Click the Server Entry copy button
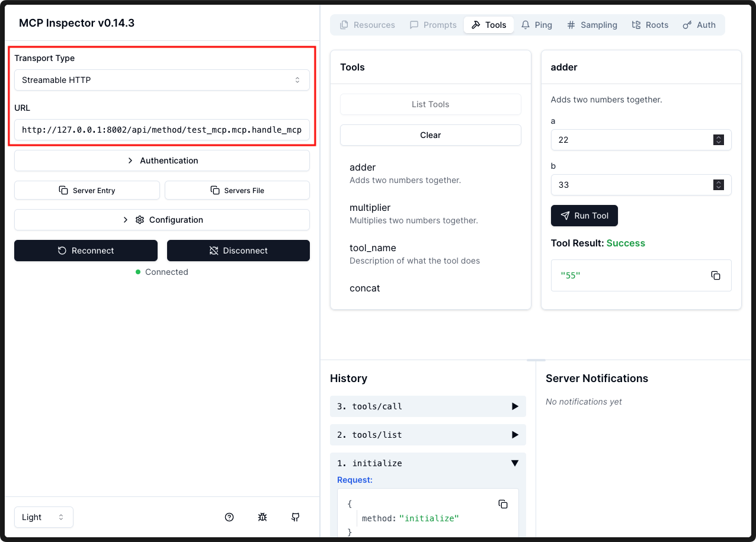Screen dimensions: 756x542 (87, 190)
